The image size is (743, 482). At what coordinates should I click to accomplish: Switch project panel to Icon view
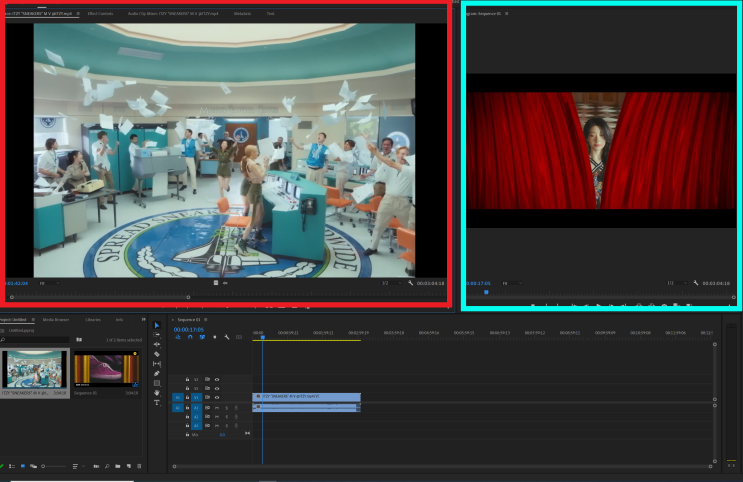click(23, 466)
